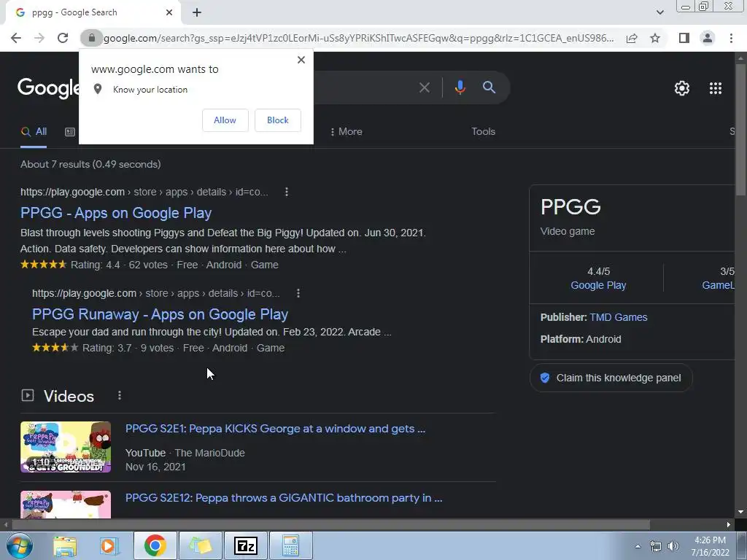
Task: Show hidden system tray icons
Action: pos(638,546)
